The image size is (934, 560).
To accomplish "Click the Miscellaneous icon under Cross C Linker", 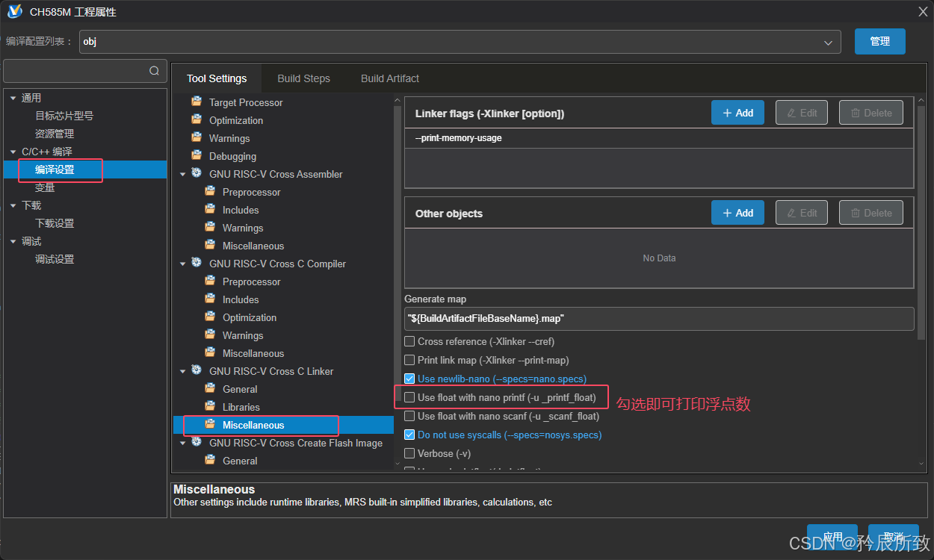I will point(210,424).
